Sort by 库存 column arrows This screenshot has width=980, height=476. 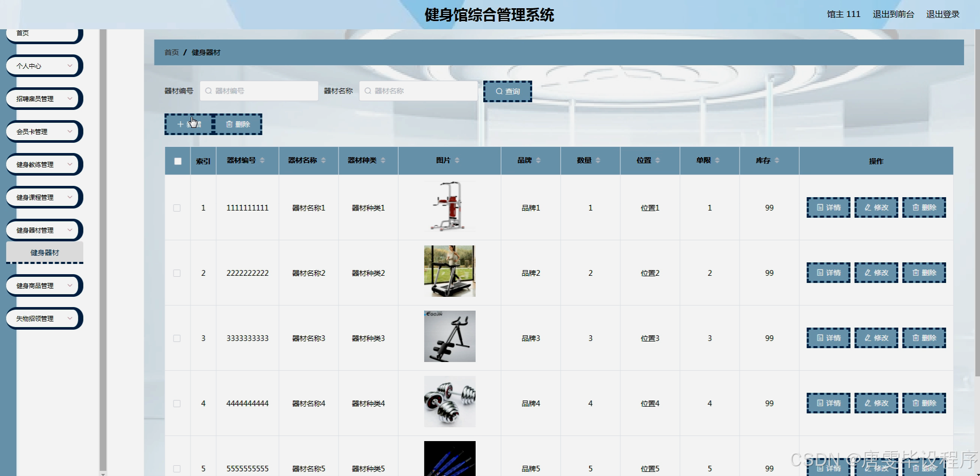777,161
